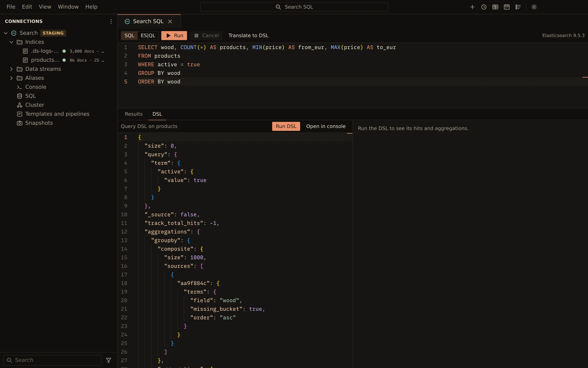Close the Search SQL tab
This screenshot has width=588, height=368.
tap(170, 21)
